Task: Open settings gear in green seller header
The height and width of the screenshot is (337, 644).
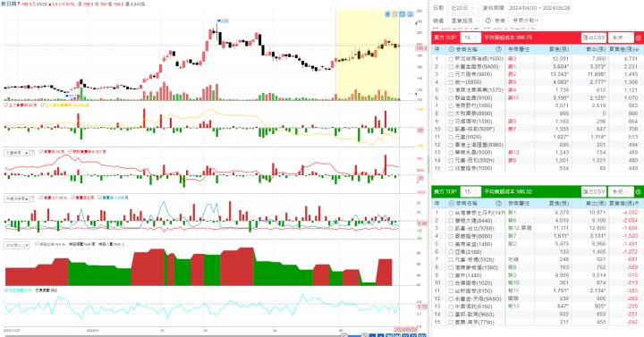Action: tap(639, 191)
